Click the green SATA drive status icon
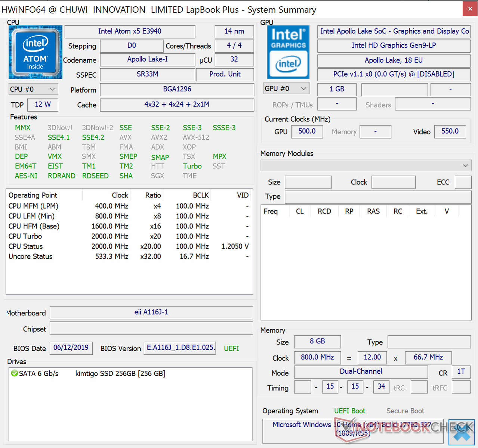The width and height of the screenshot is (478, 448). [x=15, y=373]
